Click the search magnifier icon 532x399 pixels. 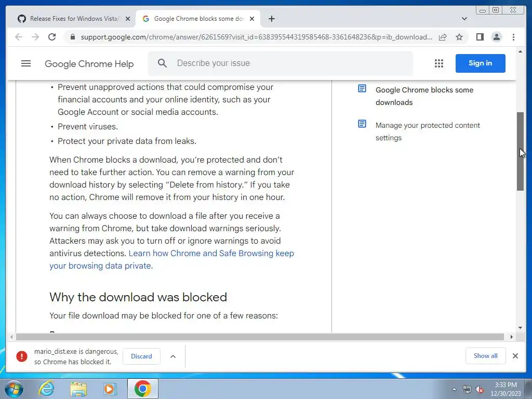point(162,63)
